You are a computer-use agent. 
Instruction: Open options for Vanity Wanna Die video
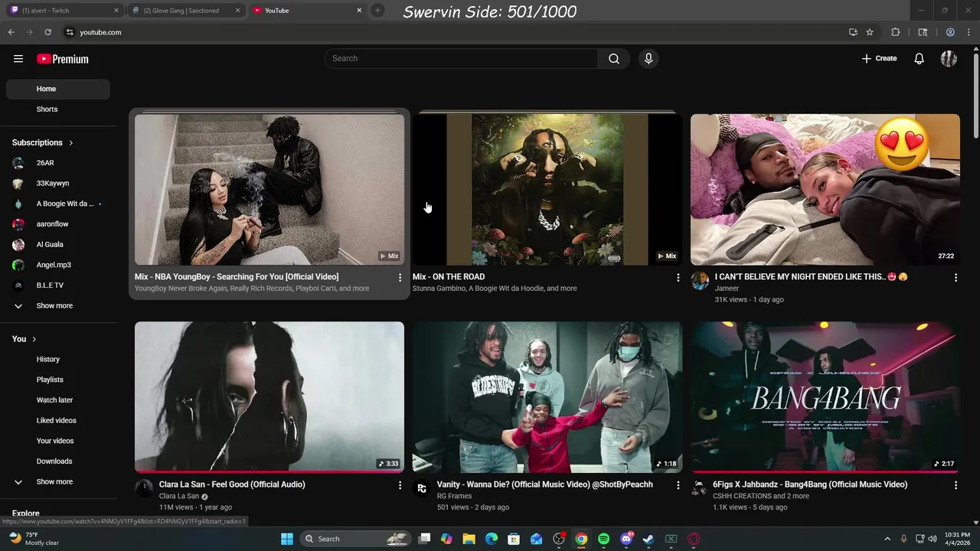[x=678, y=485]
